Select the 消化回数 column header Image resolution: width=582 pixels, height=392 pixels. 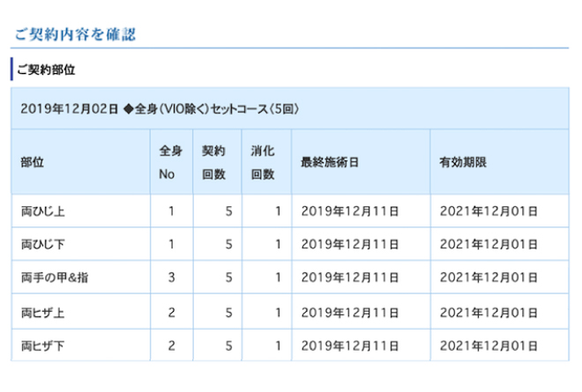tap(263, 163)
